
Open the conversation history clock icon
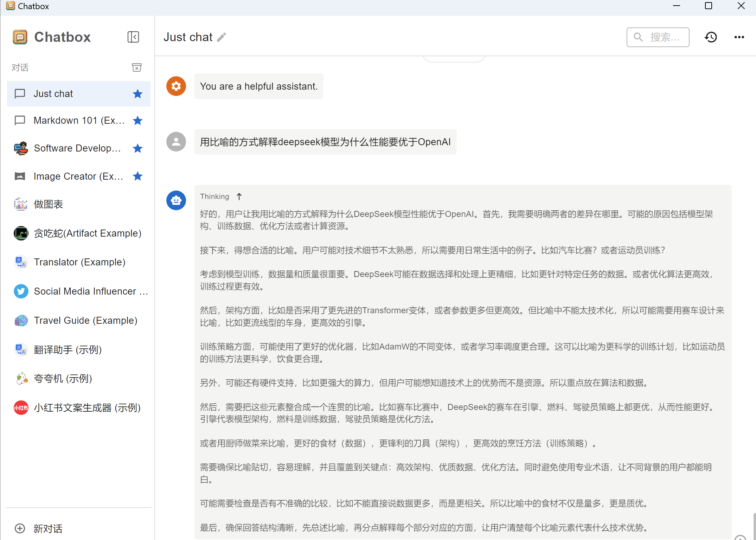point(711,37)
